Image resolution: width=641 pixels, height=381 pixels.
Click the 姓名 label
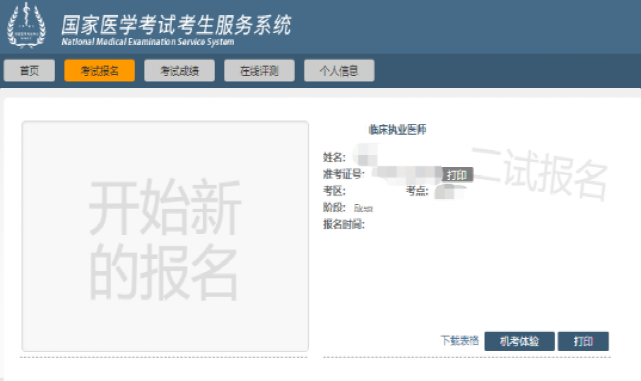point(334,157)
